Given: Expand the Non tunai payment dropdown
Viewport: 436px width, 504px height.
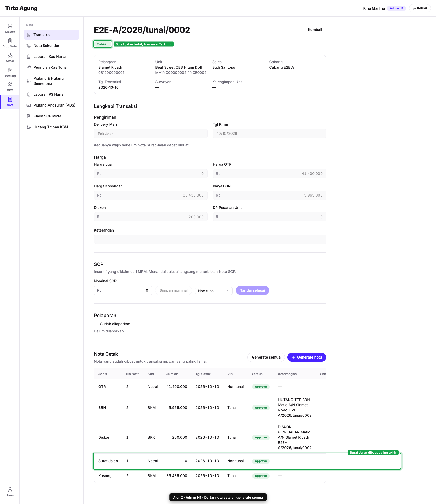Looking at the screenshot, I should click(x=214, y=291).
